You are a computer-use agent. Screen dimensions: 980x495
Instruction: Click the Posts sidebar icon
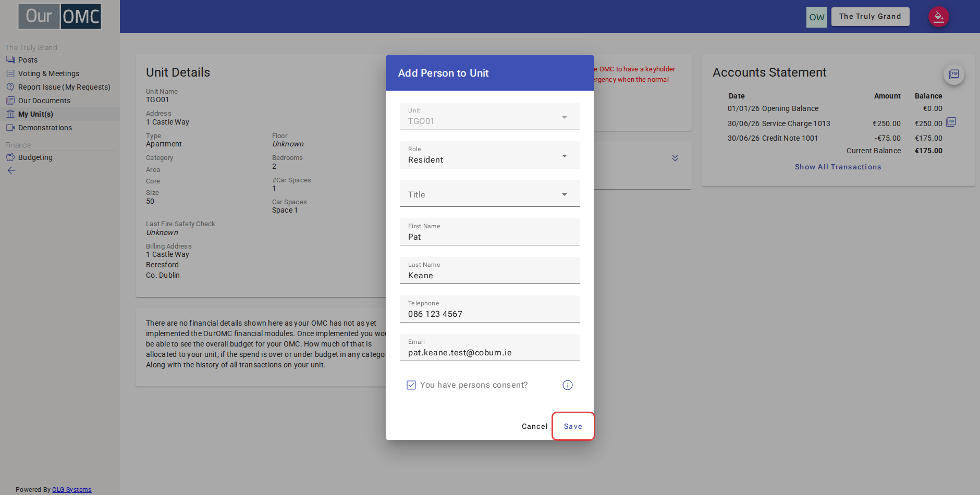(x=10, y=60)
